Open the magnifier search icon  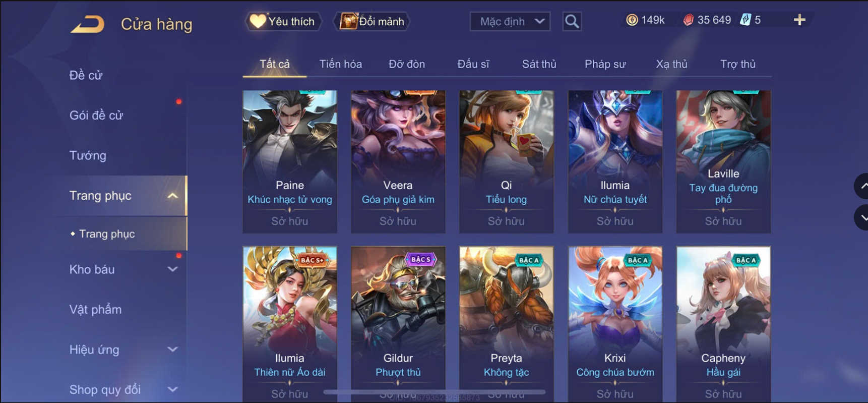572,21
